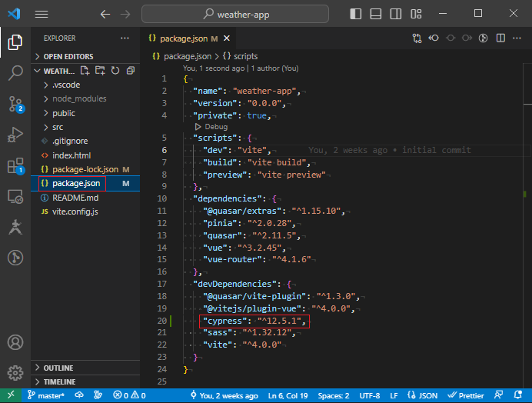Expand the Outline section
532x403 pixels.
pos(85,368)
